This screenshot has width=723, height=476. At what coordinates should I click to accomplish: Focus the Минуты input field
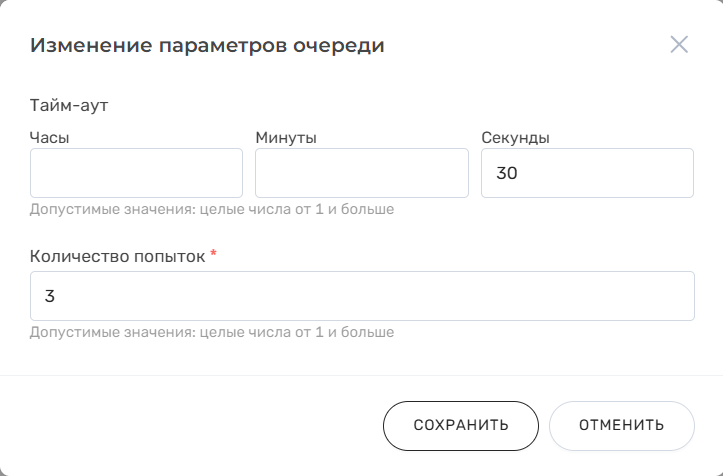[x=361, y=173]
